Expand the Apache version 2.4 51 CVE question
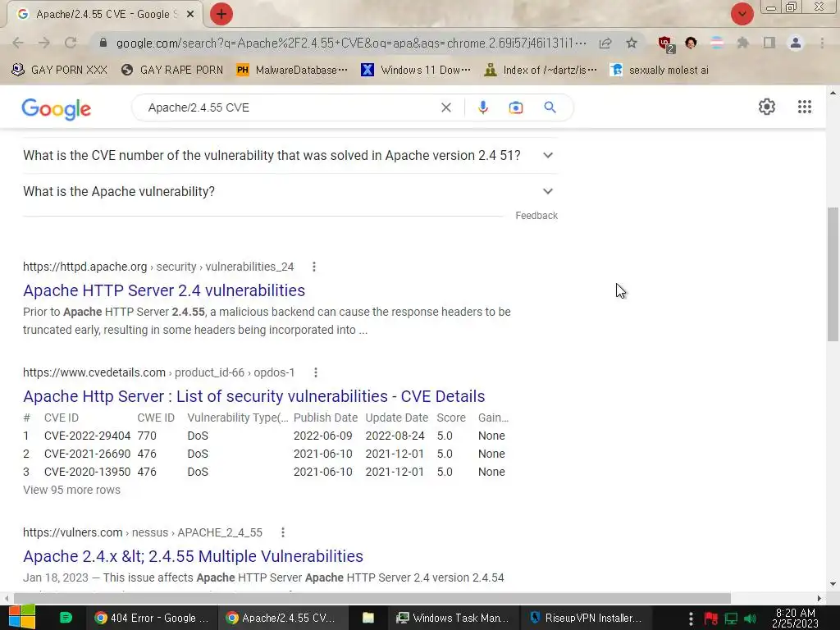This screenshot has width=840, height=630. (290, 155)
